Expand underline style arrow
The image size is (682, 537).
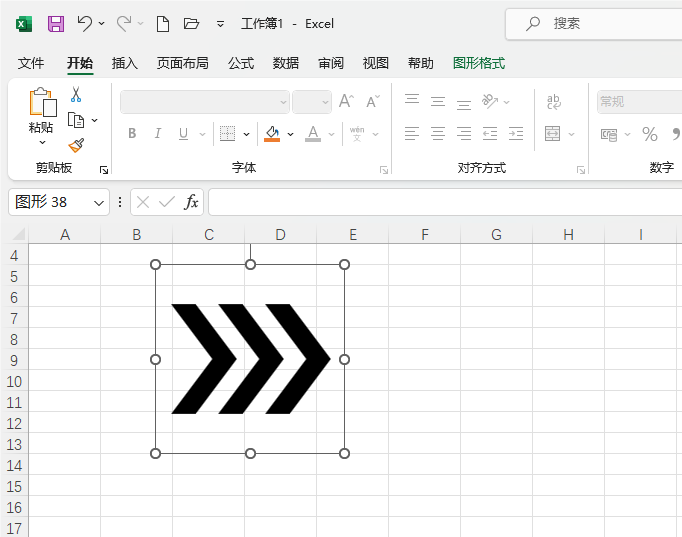(202, 134)
